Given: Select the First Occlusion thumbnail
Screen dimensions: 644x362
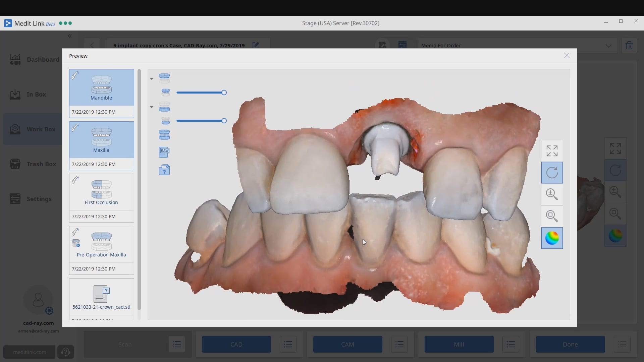Looking at the screenshot, I should click(x=102, y=198).
